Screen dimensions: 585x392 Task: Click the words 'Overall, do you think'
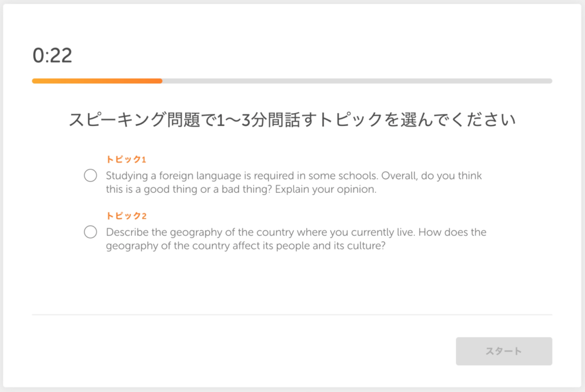click(x=432, y=176)
